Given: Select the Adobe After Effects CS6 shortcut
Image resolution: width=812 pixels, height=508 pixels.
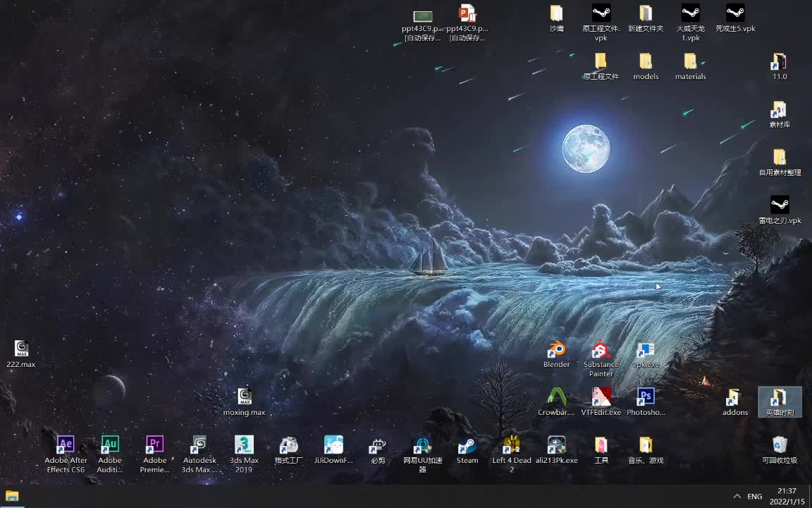Looking at the screenshot, I should point(66,454).
